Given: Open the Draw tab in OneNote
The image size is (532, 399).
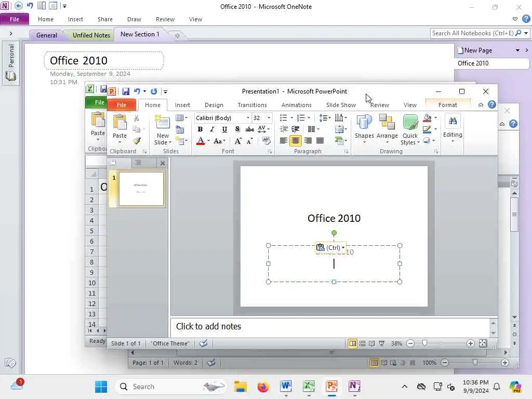Looking at the screenshot, I should click(134, 19).
